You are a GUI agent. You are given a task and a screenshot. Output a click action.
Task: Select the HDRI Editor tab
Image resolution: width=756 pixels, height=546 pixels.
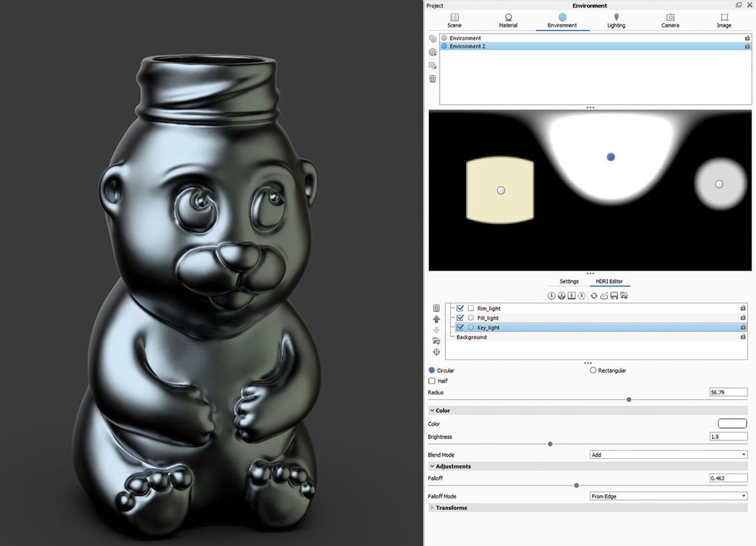click(609, 281)
